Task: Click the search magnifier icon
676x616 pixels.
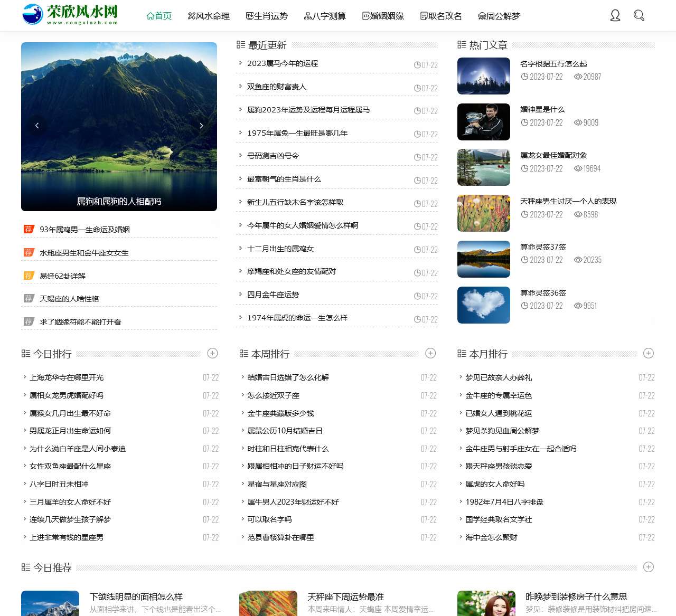Action: (639, 16)
